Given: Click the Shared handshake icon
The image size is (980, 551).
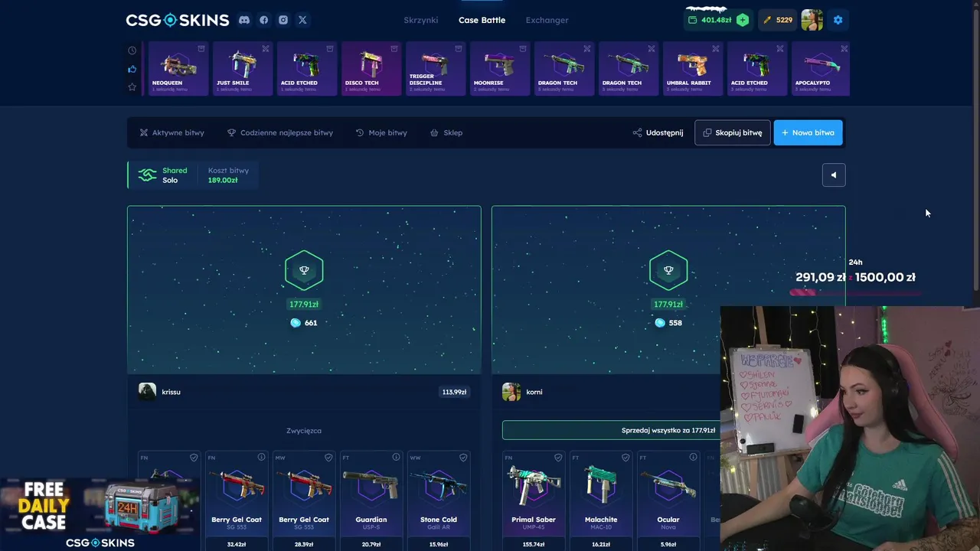Looking at the screenshot, I should [x=147, y=175].
